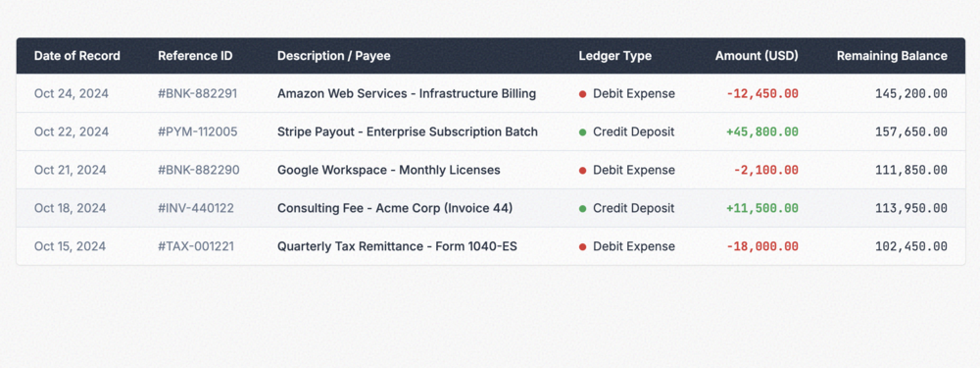Screen dimensions: 980x368
Task: Click reference #BNK-882291
Action: 198,94
